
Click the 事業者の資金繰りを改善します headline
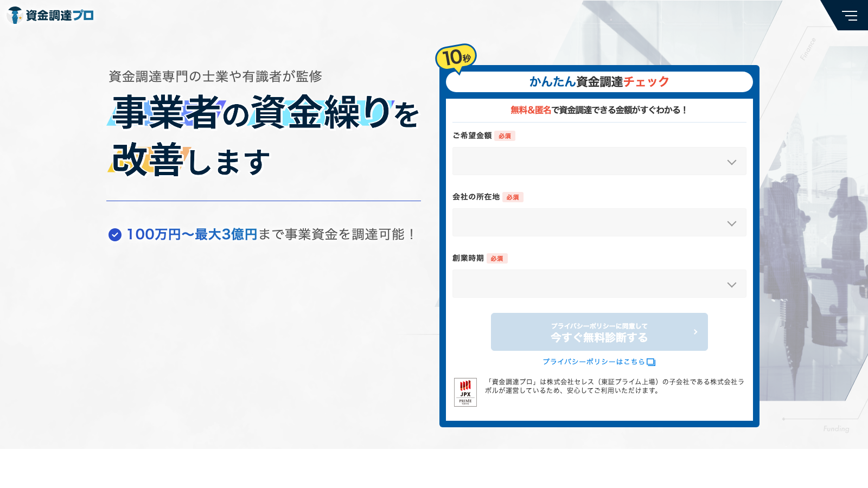[265, 136]
